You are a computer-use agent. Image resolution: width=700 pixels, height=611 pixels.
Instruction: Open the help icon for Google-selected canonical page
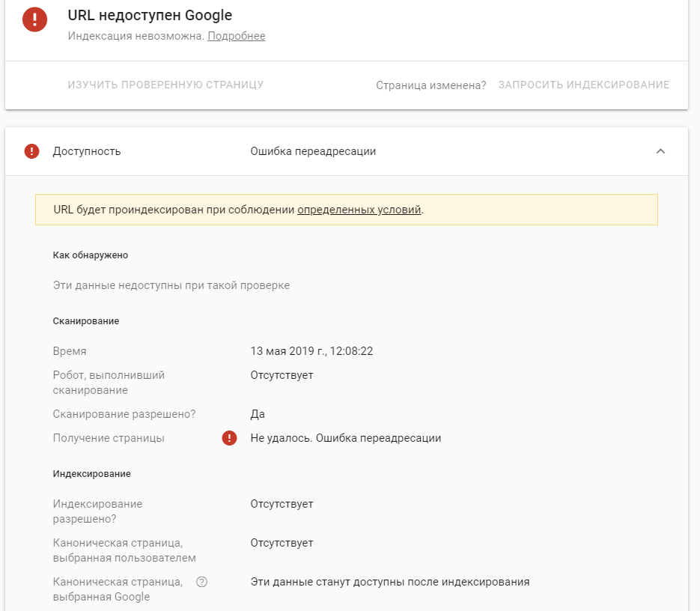point(201,582)
